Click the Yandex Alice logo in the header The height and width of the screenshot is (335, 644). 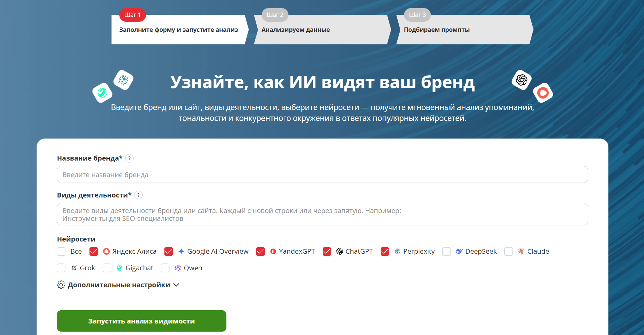[543, 93]
